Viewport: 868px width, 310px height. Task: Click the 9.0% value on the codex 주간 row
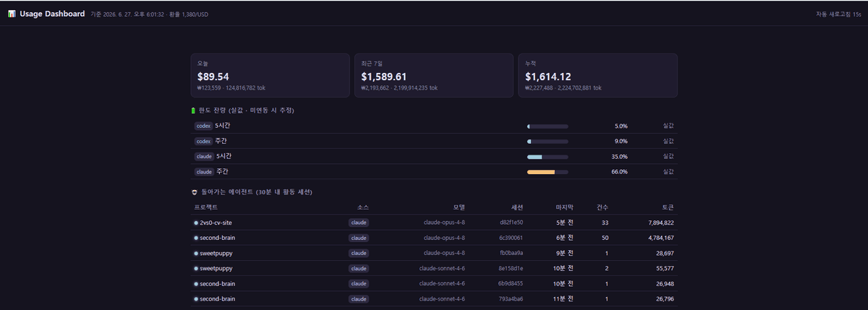[x=621, y=141]
